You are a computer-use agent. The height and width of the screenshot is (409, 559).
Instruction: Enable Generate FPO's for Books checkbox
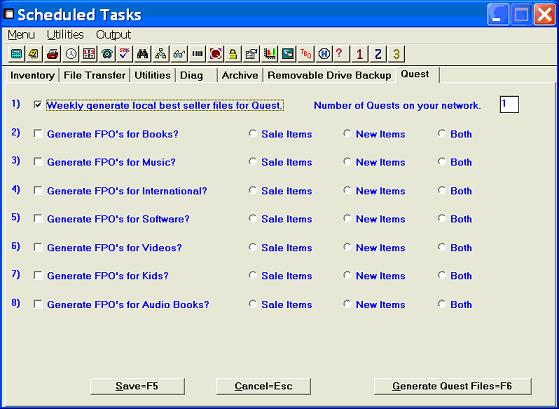(38, 133)
